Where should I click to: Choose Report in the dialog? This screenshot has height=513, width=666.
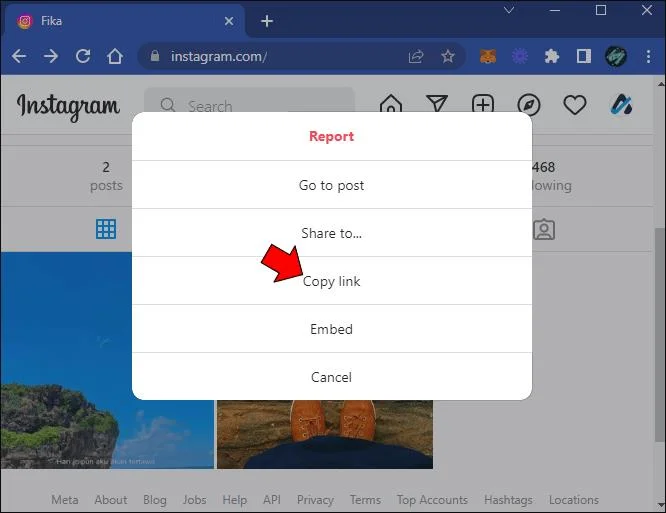[x=332, y=136]
